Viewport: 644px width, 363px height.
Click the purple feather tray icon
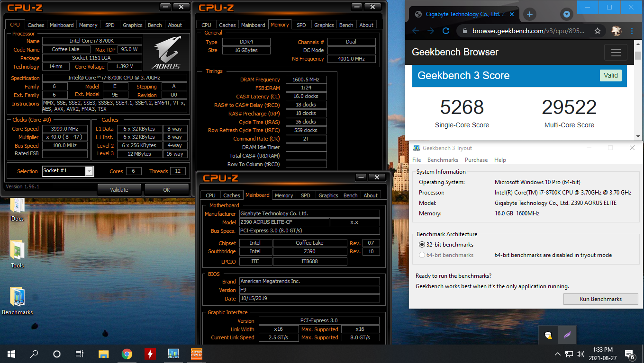point(567,335)
